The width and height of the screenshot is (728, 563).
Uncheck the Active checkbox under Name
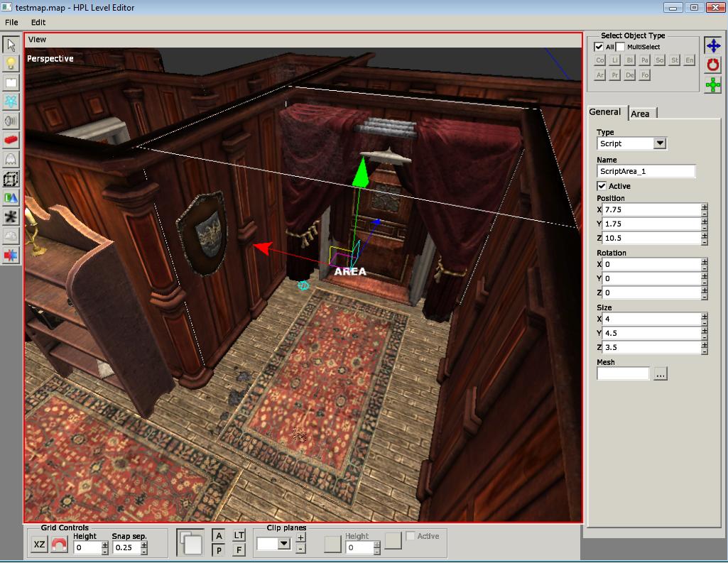pyautogui.click(x=602, y=186)
